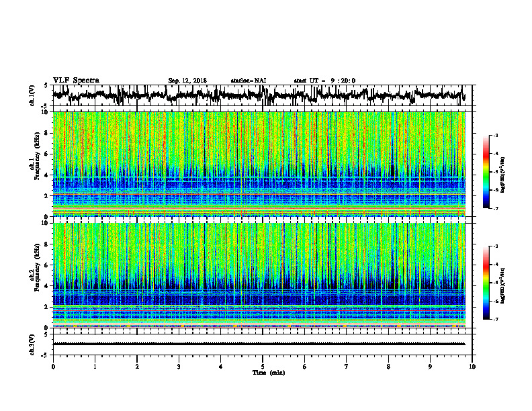Click the "ch.3(V)" axis label
Image resolution: width=532 pixels, height=411 pixels.
pos(32,345)
